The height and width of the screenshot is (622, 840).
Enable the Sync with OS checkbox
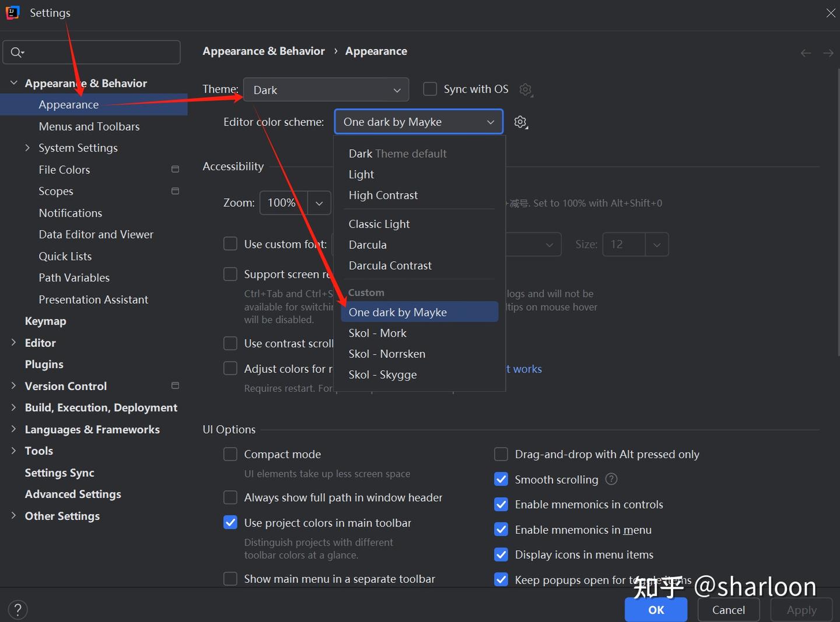tap(430, 89)
